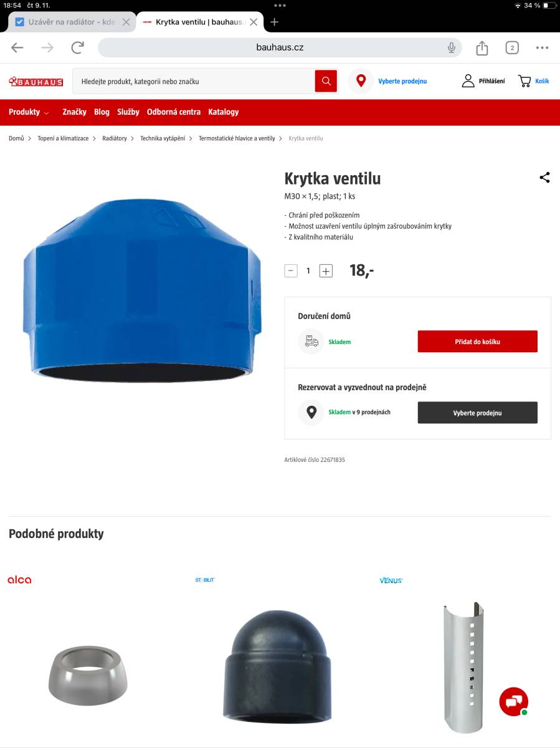The image size is (560, 748).
Task: Click the dark Vyberte prodejnu button
Action: tap(478, 413)
